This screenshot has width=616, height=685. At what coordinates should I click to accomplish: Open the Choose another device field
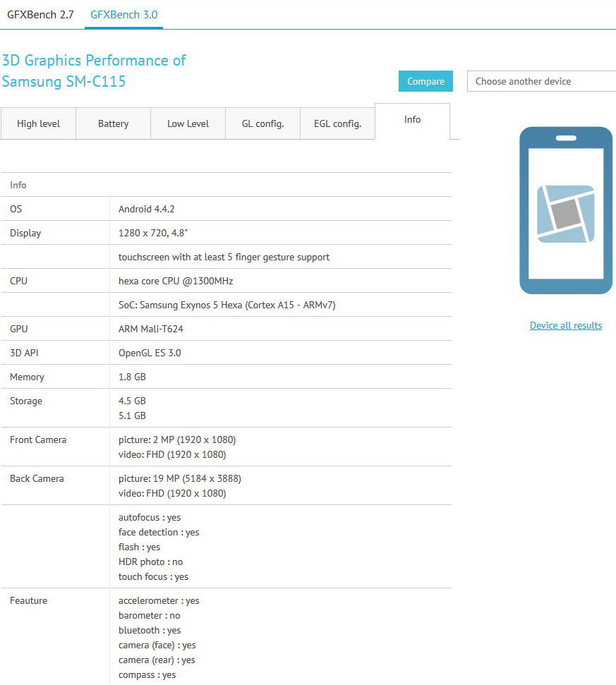[541, 81]
